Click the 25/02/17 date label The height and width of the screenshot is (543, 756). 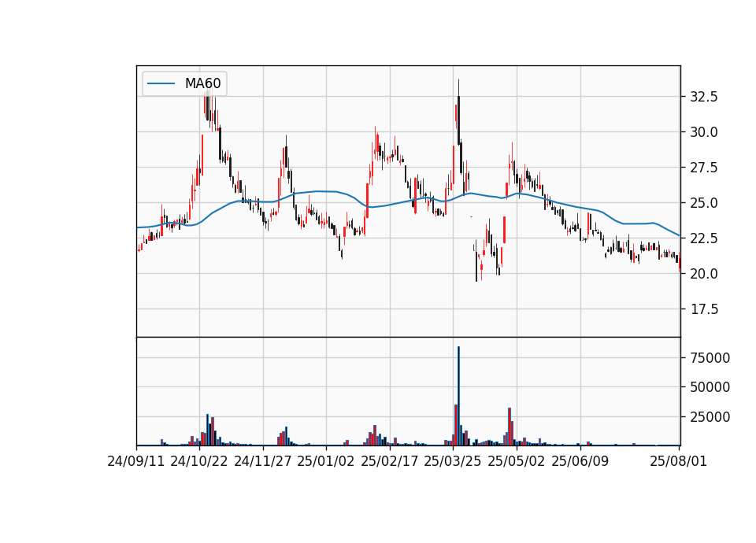tap(390, 461)
